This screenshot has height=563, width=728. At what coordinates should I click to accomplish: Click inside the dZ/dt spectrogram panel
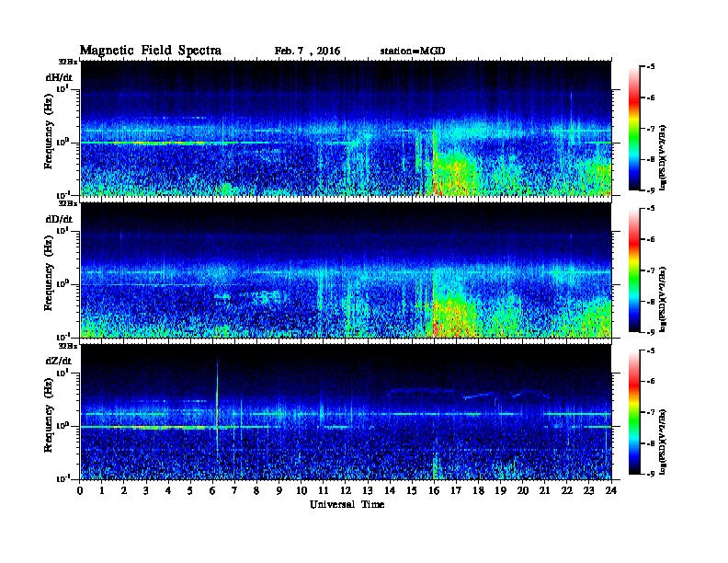346,412
